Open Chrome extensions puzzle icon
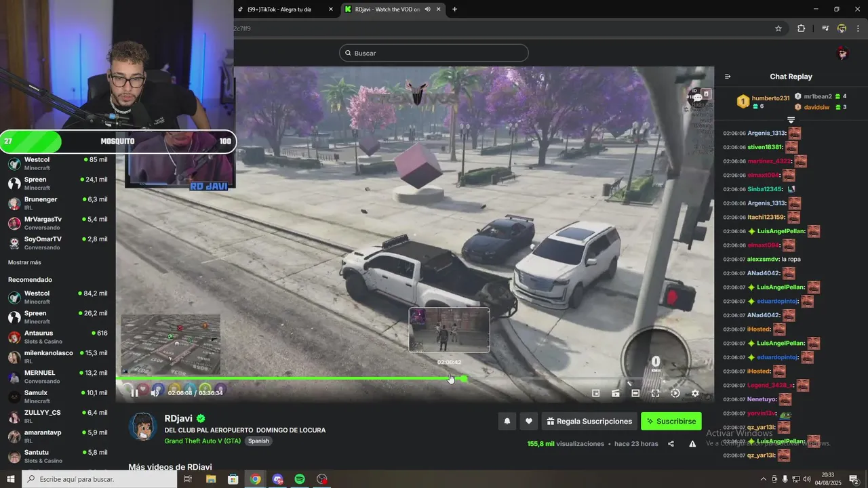Image resolution: width=868 pixels, height=488 pixels. [802, 28]
